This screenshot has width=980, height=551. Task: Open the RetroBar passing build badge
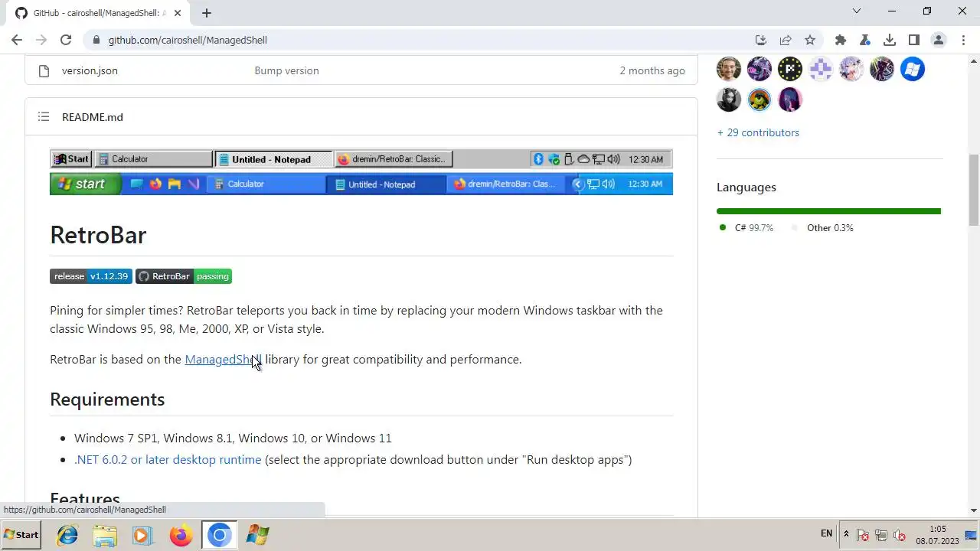[184, 276]
